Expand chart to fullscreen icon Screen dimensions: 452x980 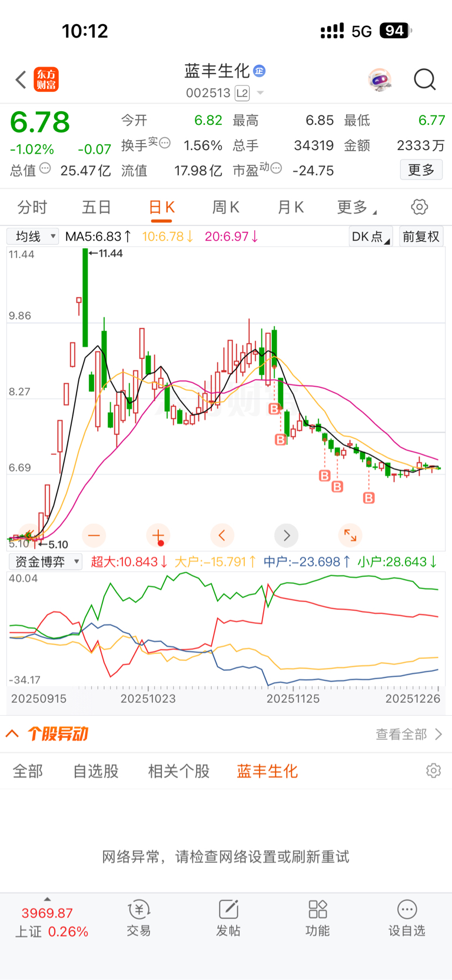350,536
